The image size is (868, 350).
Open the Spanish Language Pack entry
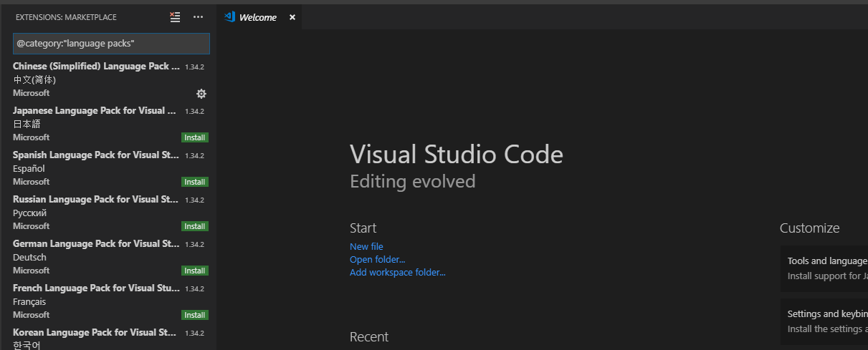click(108, 168)
